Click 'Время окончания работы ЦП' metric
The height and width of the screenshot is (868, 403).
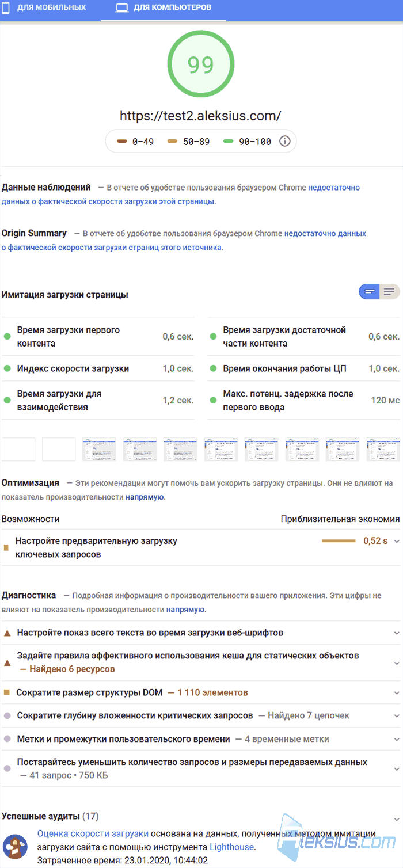(304, 368)
